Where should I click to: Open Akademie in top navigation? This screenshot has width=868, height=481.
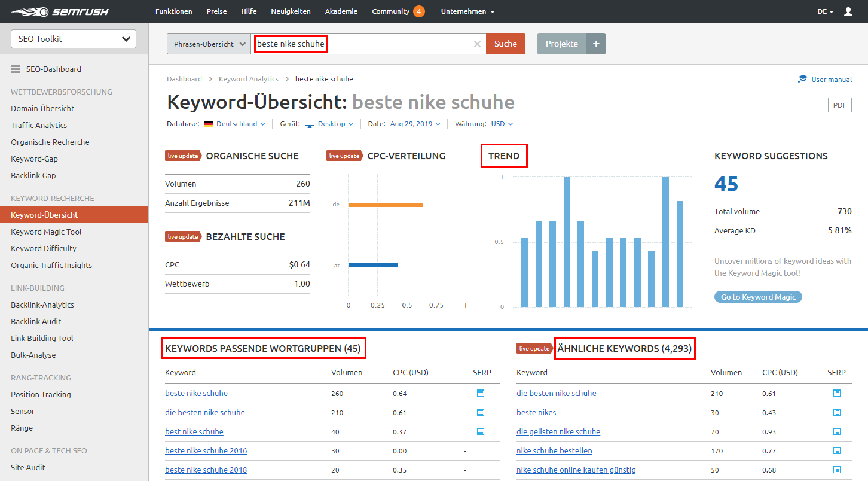tap(341, 11)
